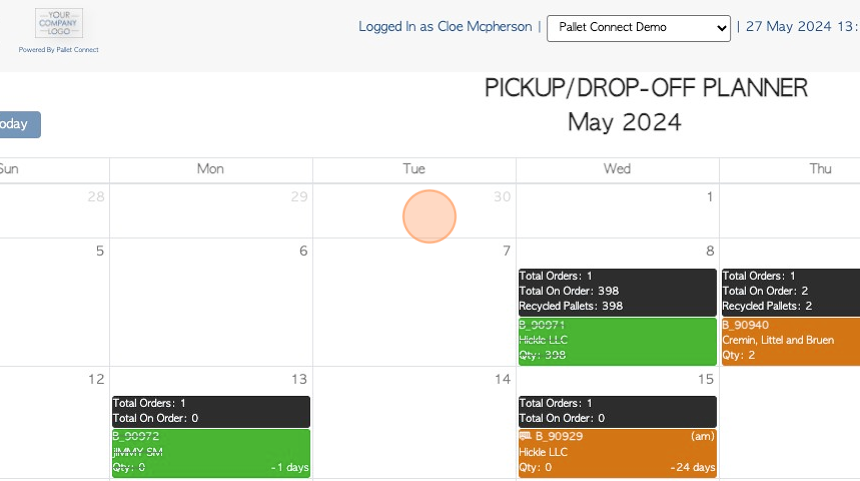The height and width of the screenshot is (481, 860).
Task: Select day 6 on the calendar
Action: 303,251
